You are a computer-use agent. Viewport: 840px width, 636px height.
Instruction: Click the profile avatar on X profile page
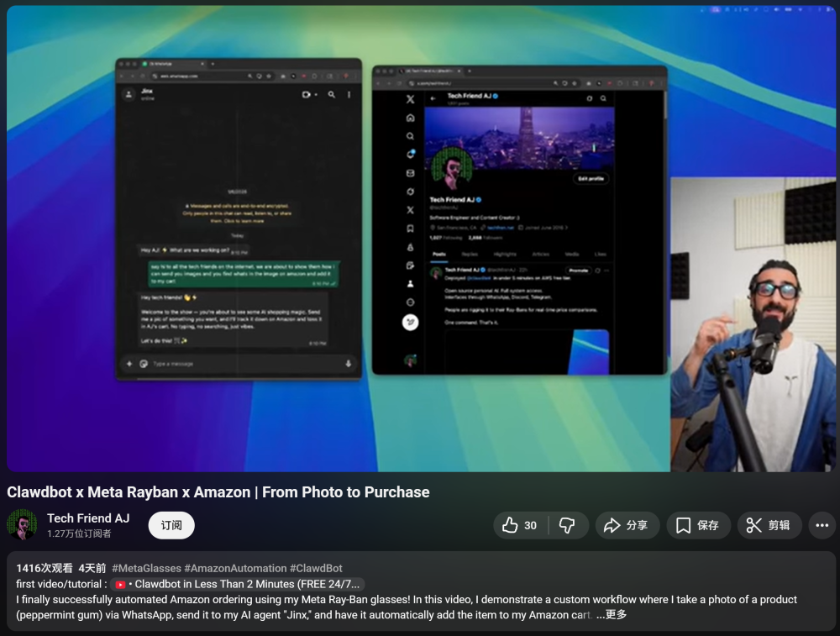[452, 168]
